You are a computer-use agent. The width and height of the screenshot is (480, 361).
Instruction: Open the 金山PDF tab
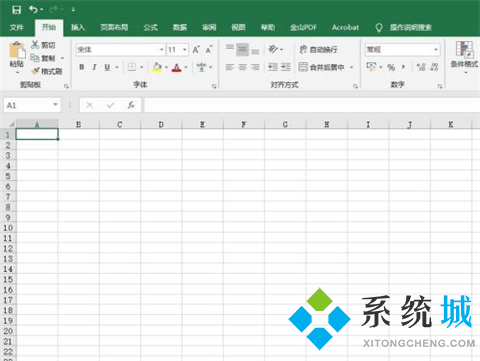click(x=303, y=27)
